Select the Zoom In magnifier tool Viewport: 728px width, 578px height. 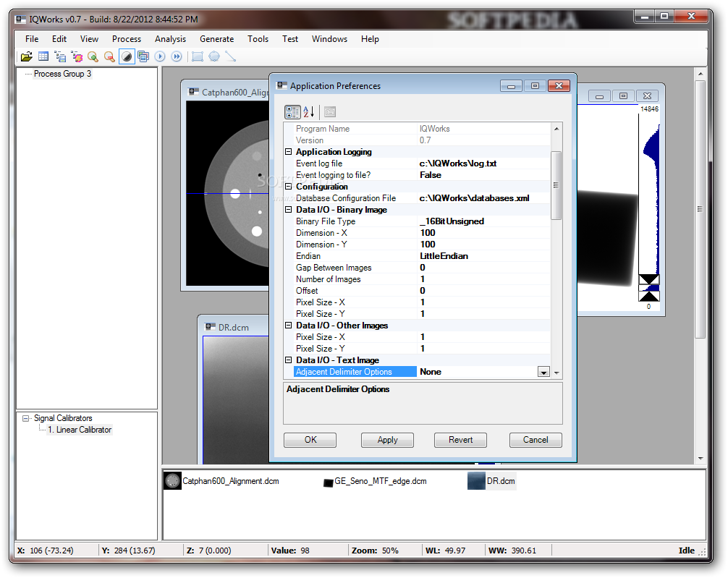click(x=93, y=56)
